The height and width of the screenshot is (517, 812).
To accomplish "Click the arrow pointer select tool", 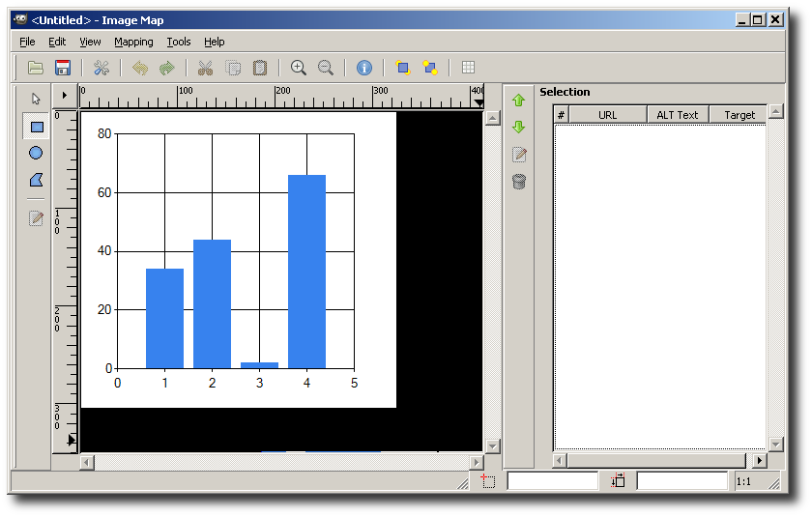I will pyautogui.click(x=36, y=99).
